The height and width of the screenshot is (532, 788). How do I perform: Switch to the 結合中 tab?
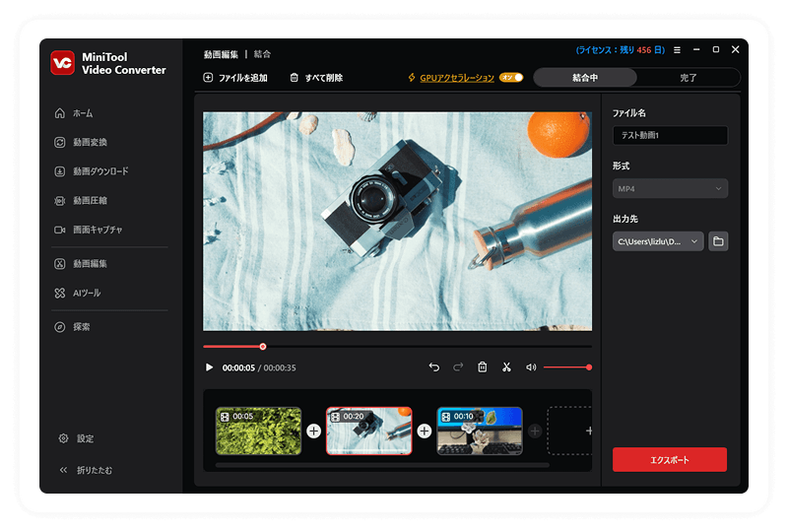coord(585,78)
